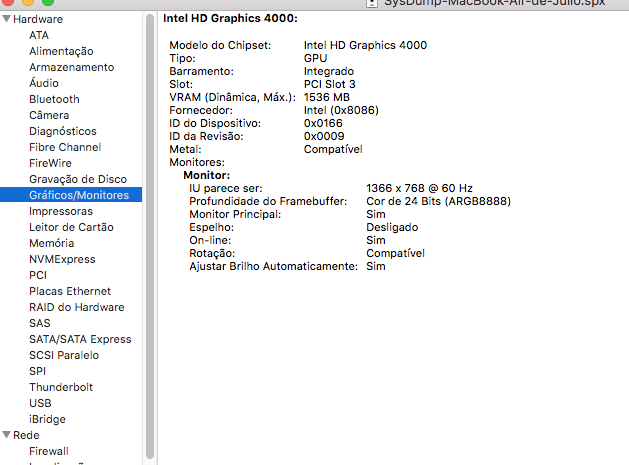Show Câmera information

[49, 115]
